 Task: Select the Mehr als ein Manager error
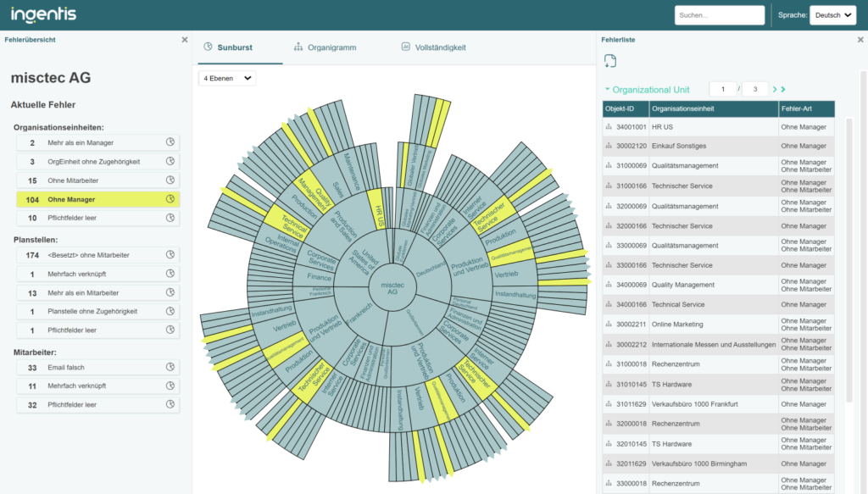pyautogui.click(x=98, y=142)
